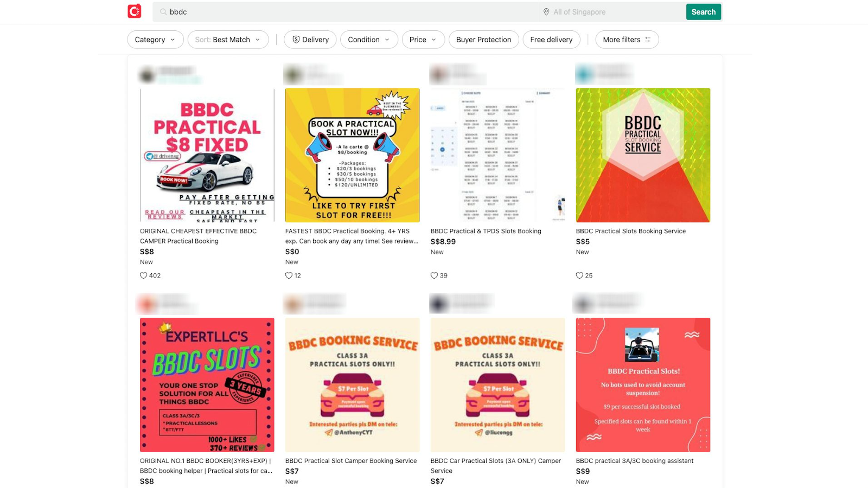Viewport: 868px width, 488px height.
Task: Open the @liucongg Booking Service image
Action: pos(498,385)
